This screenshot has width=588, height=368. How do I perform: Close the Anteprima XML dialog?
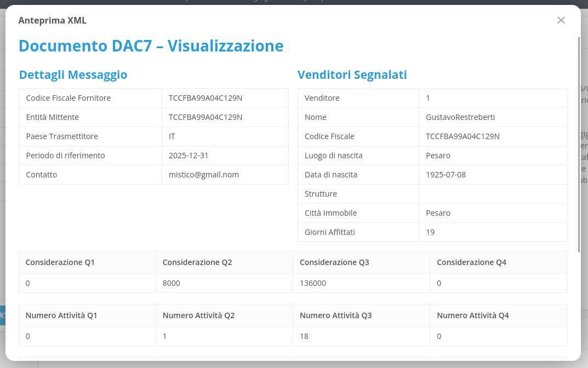(x=561, y=20)
